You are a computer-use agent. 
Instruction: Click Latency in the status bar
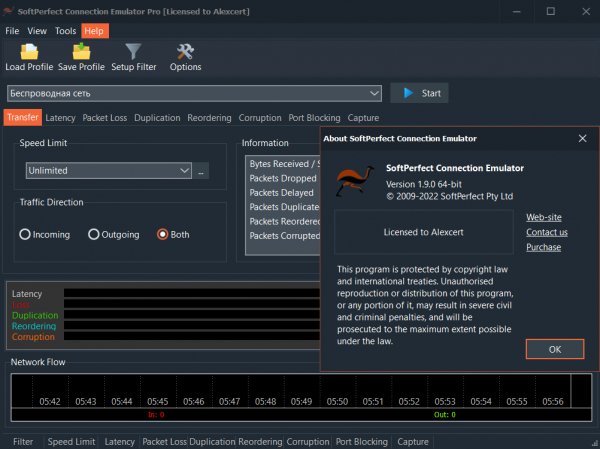[119, 441]
